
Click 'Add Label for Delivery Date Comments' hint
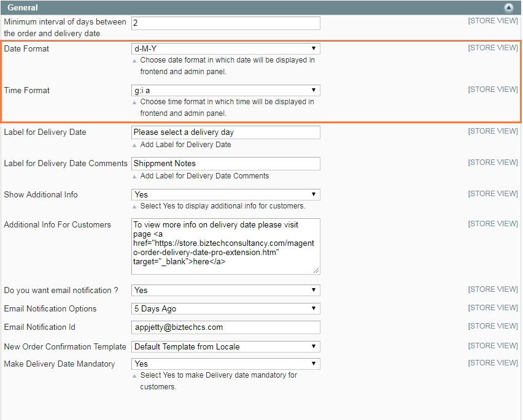click(204, 176)
